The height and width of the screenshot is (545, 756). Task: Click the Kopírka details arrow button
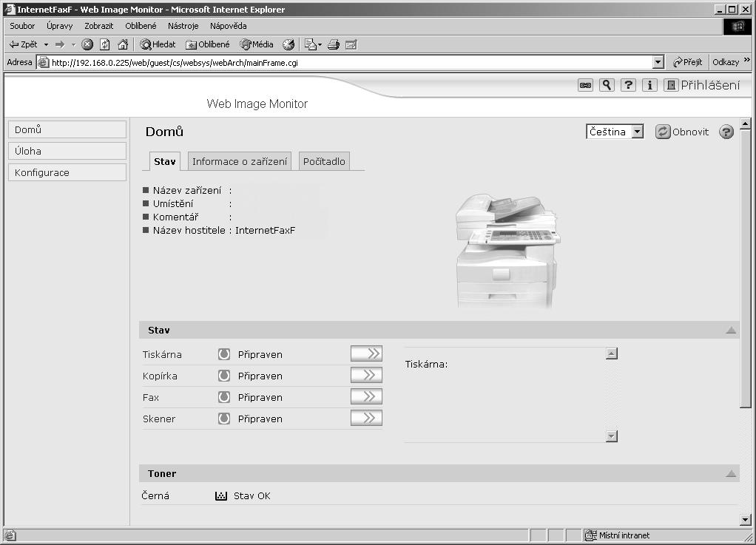[366, 375]
